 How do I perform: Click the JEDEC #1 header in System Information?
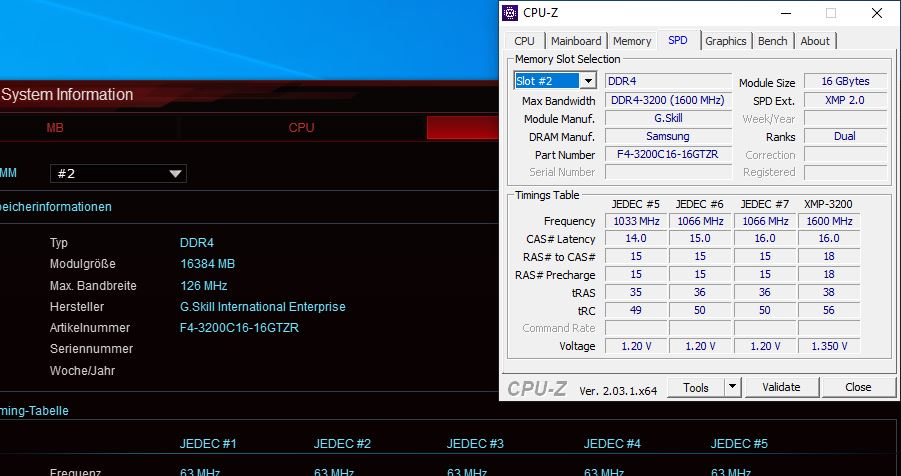[x=208, y=444]
